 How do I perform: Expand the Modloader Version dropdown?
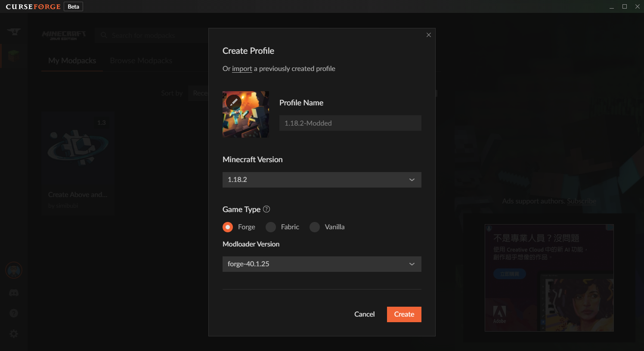(322, 264)
